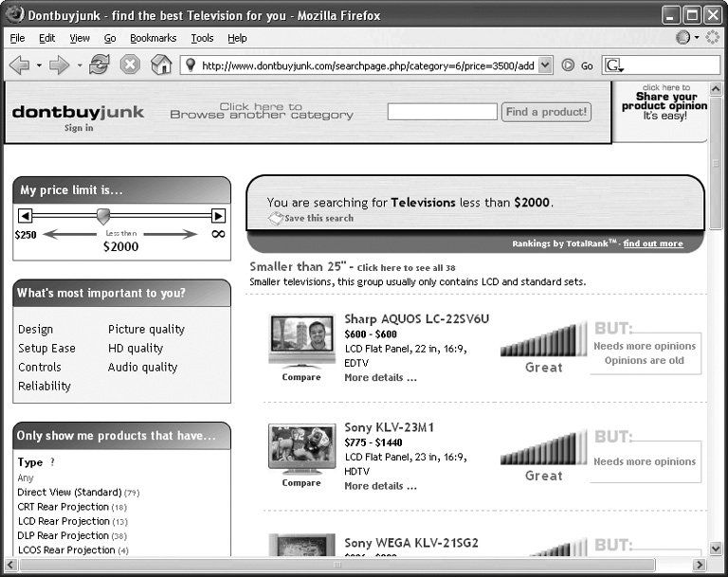The height and width of the screenshot is (577, 728).
Task: Click the Forward navigation arrow
Action: coord(60,65)
